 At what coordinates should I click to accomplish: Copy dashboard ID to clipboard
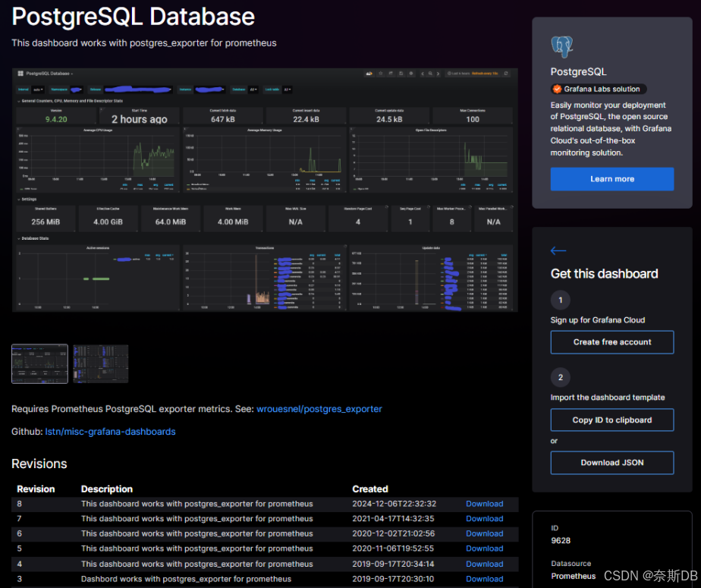[612, 420]
